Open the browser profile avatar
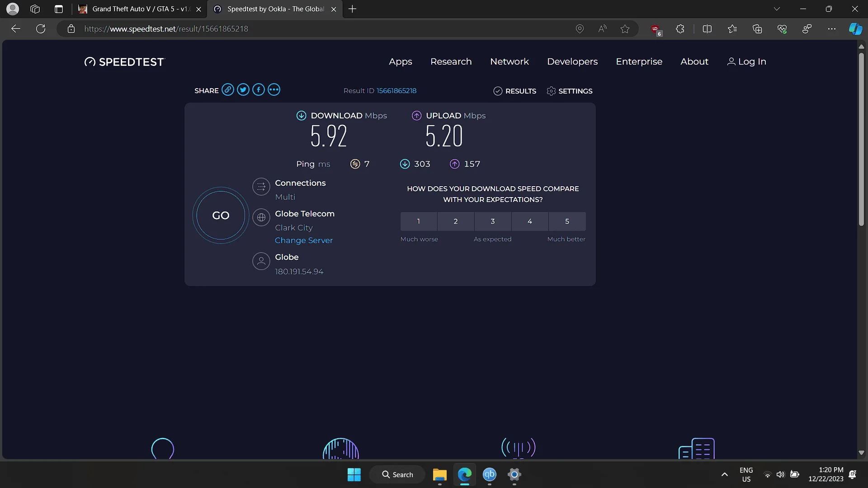868x488 pixels. click(x=13, y=9)
